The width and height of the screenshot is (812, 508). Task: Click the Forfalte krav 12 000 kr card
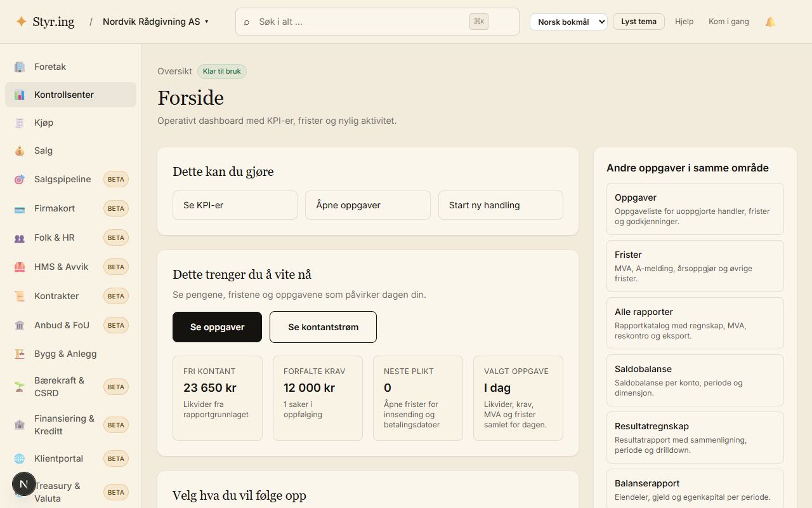point(318,398)
